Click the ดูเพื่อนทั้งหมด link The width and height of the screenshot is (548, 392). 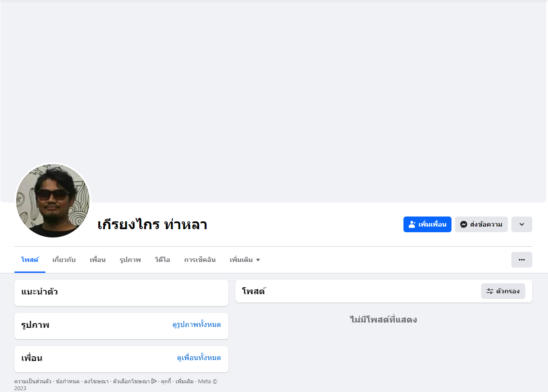[199, 358]
